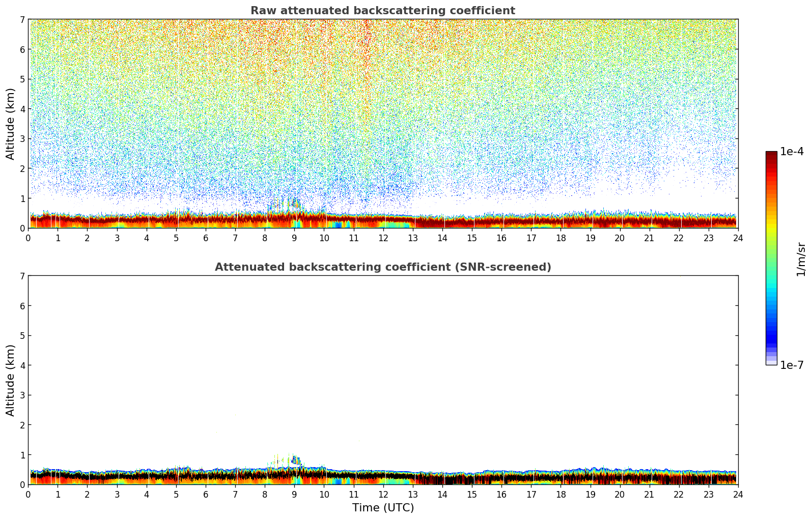Image resolution: width=812 pixels, height=519 pixels.
Task: Click the '1e-7' colorbar minimum label
Action: point(792,365)
